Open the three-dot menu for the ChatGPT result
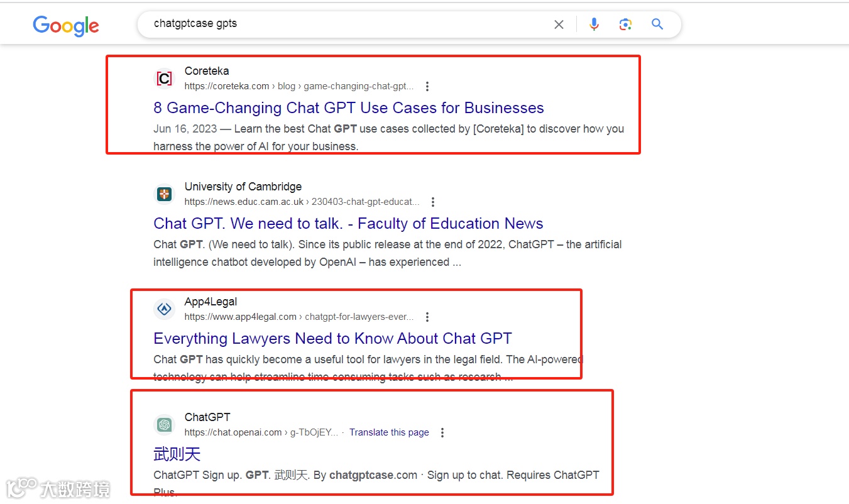Viewport: 849px width, 504px height. pos(442,433)
